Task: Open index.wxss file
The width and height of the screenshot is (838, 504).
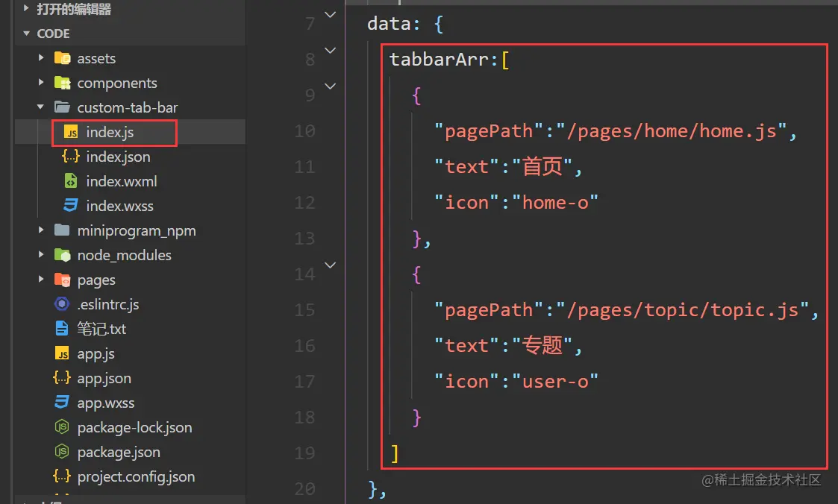Action: pyautogui.click(x=119, y=206)
